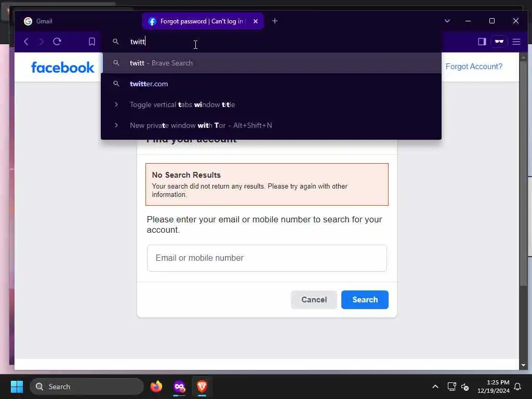Reload the current page
Viewport: 532px width, 399px height.
click(x=57, y=42)
